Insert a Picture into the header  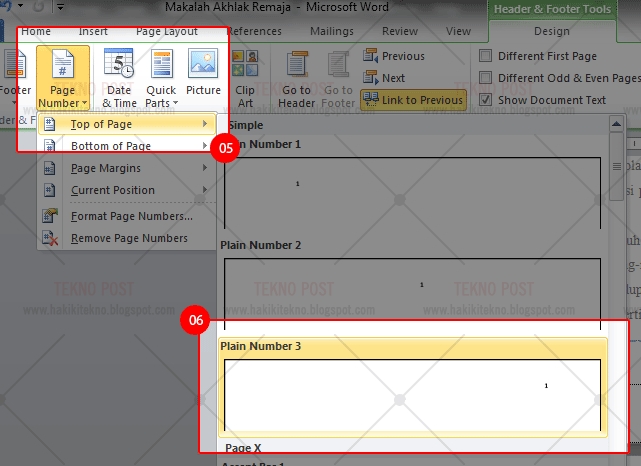[x=203, y=73]
